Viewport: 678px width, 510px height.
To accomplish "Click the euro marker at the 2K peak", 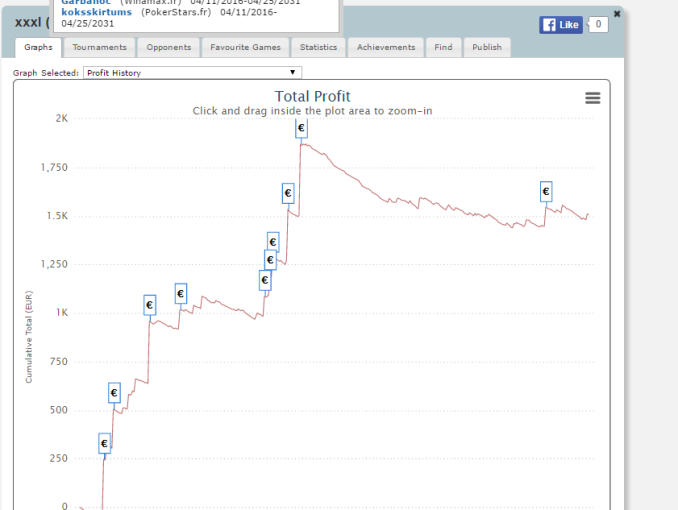I will (301, 128).
